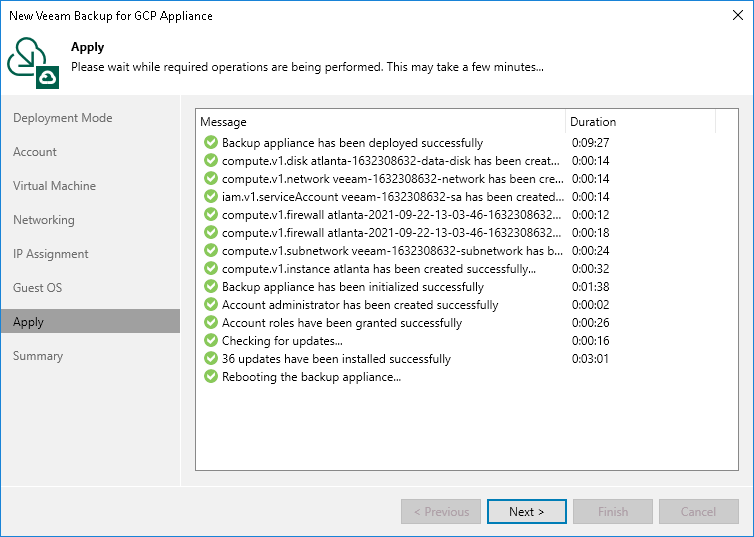The image size is (754, 537).
Task: Click green check beside compute.v1.disk row
Action: coord(211,160)
